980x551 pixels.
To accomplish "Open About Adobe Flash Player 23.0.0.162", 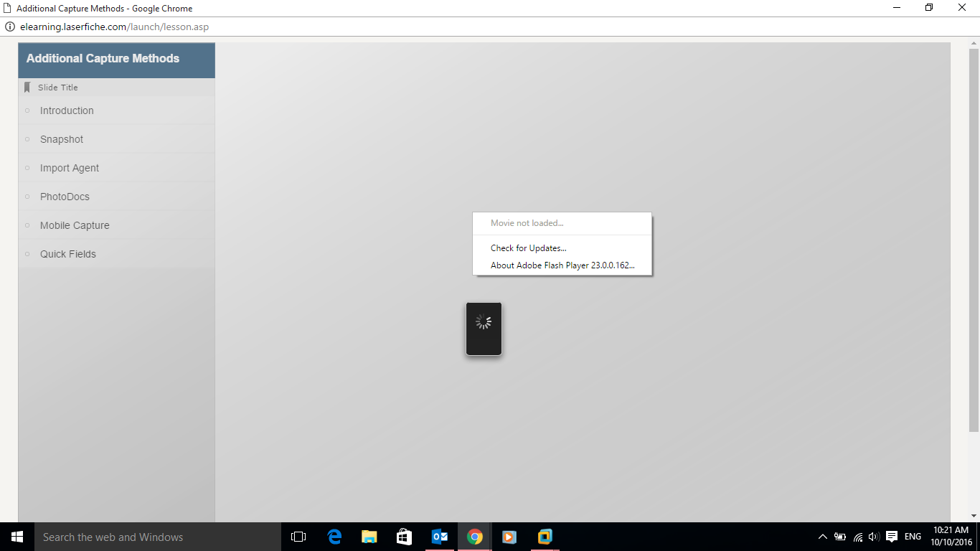I will point(562,265).
